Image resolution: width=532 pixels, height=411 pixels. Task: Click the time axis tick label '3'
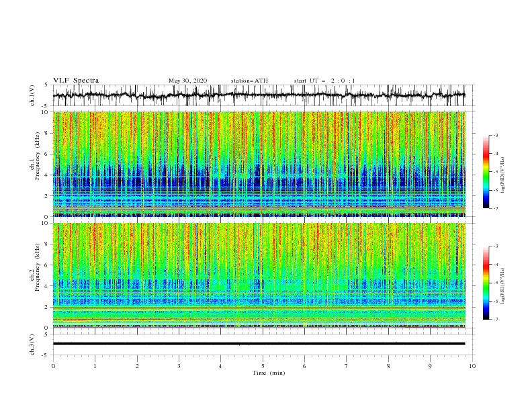coord(179,366)
